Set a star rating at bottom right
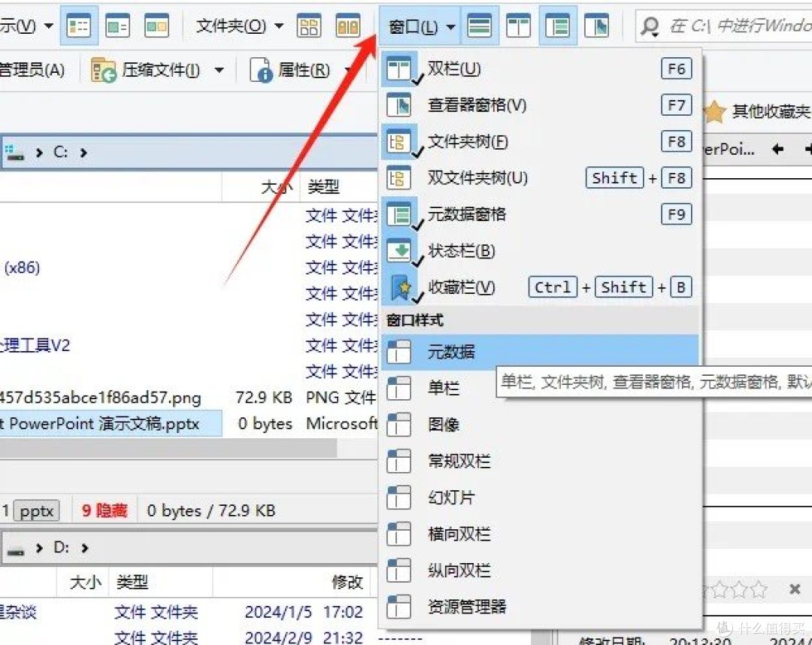The image size is (812, 645). coord(741,589)
